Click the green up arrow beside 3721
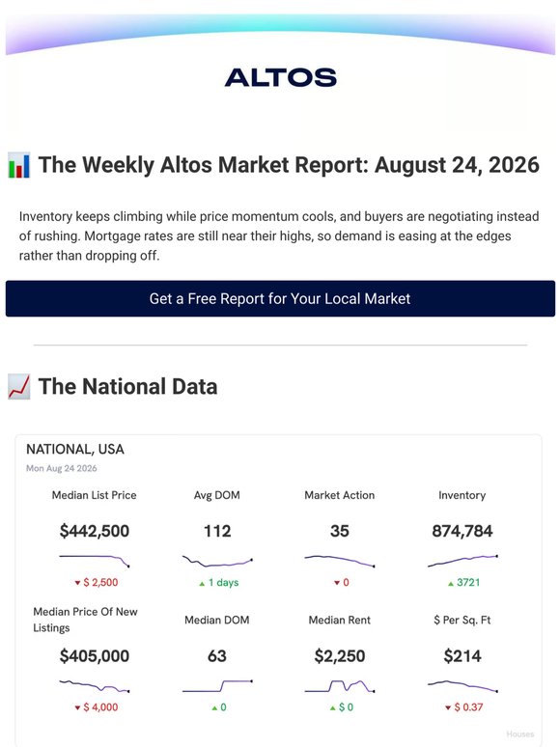This screenshot has height=747, width=560. tap(450, 583)
